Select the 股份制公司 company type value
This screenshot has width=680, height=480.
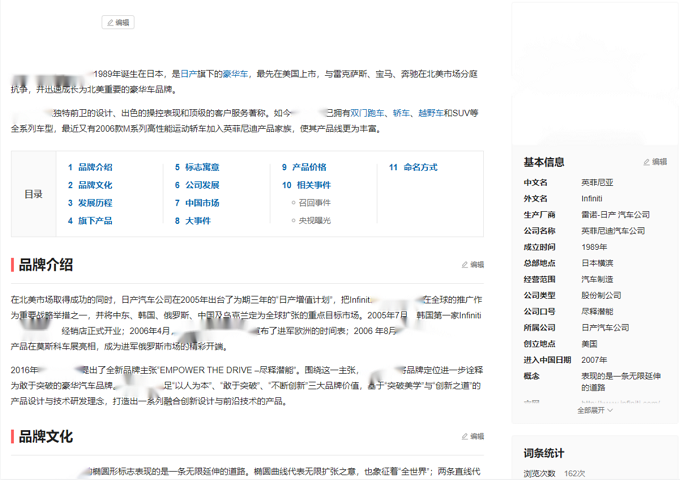[x=601, y=295]
